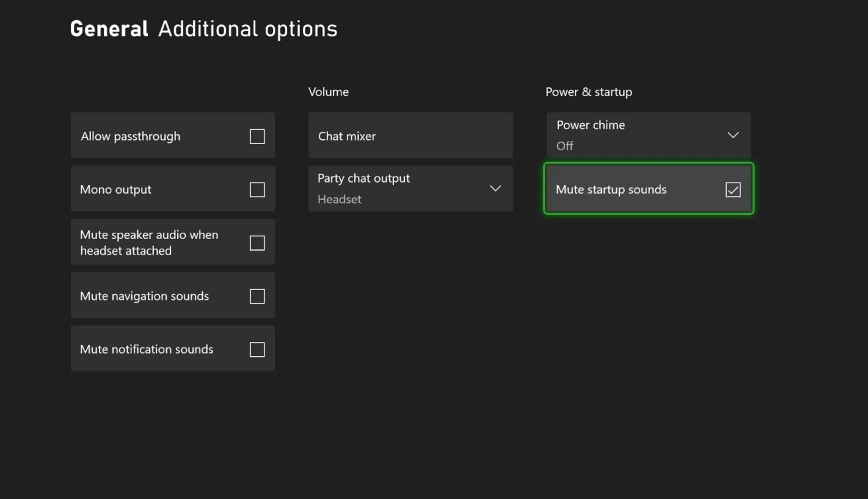Open the Chat mixer settings
Image resolution: width=868 pixels, height=499 pixels.
(x=410, y=135)
